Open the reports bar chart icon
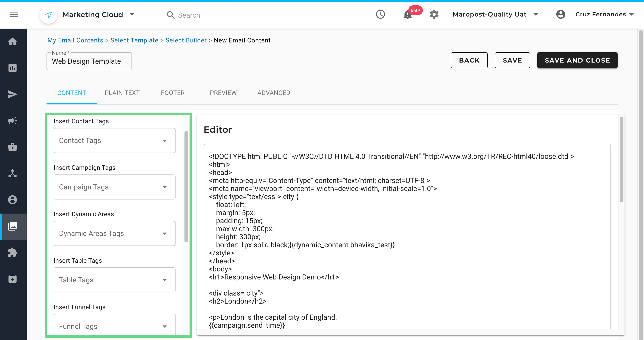Image resolution: width=644 pixels, height=340 pixels. coord(13,68)
